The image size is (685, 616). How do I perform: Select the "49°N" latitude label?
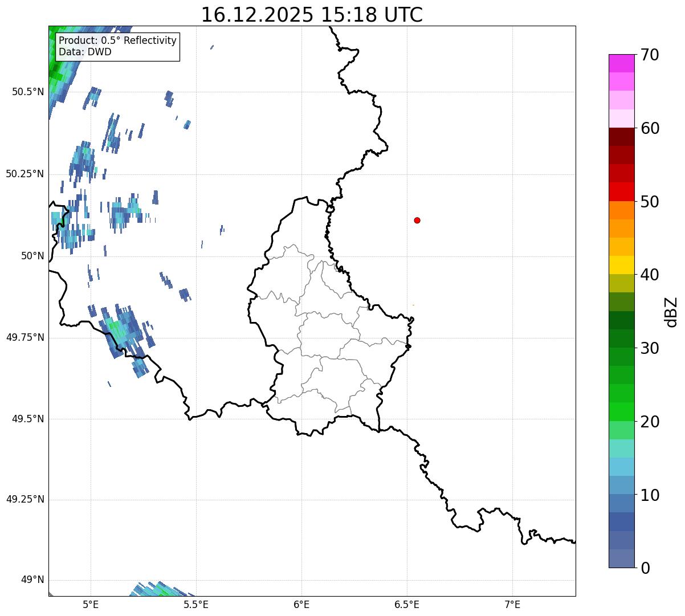(32, 580)
